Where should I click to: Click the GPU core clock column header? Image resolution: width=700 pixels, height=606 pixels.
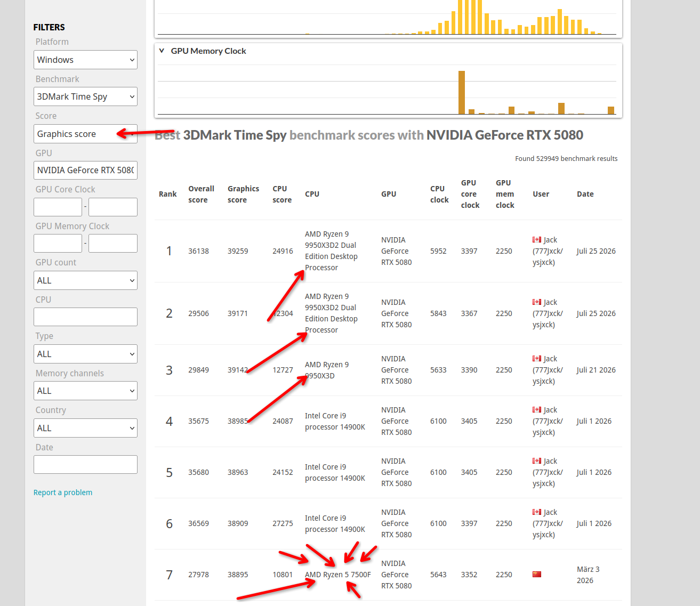pos(470,194)
